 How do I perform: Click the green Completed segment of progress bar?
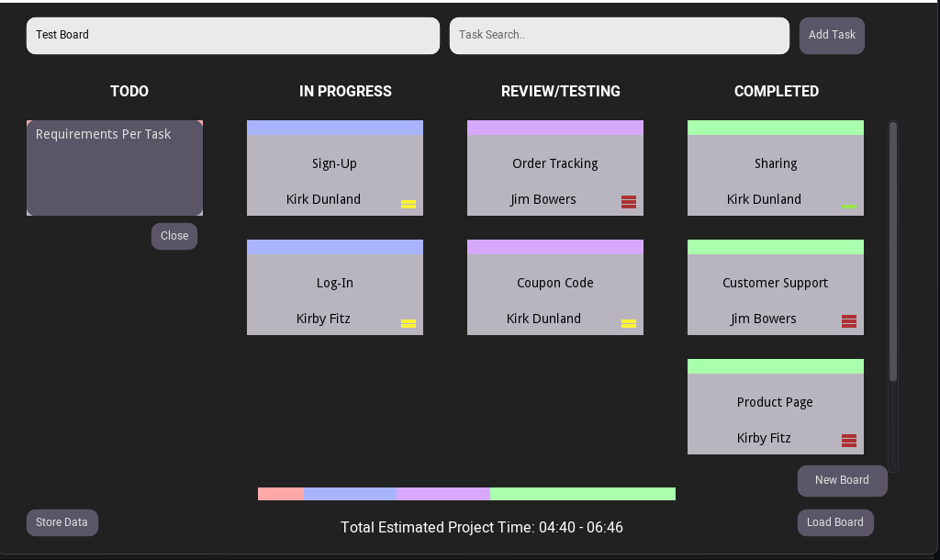(583, 494)
